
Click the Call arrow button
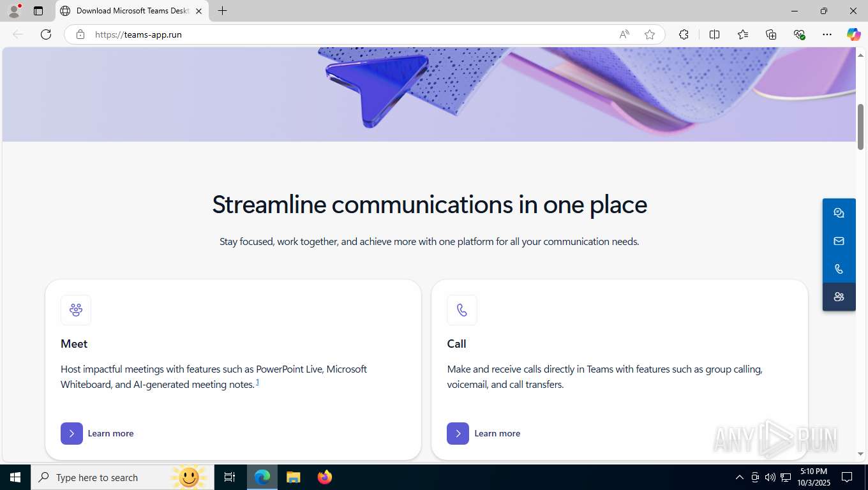coord(458,433)
